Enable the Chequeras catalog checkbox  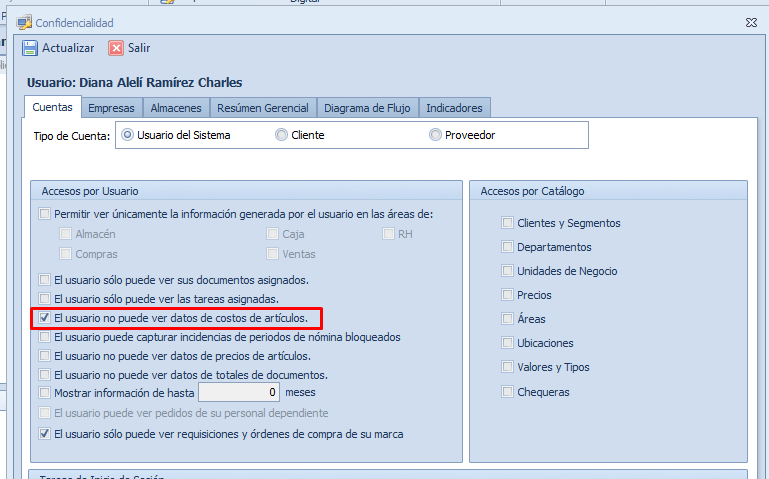[x=508, y=392]
